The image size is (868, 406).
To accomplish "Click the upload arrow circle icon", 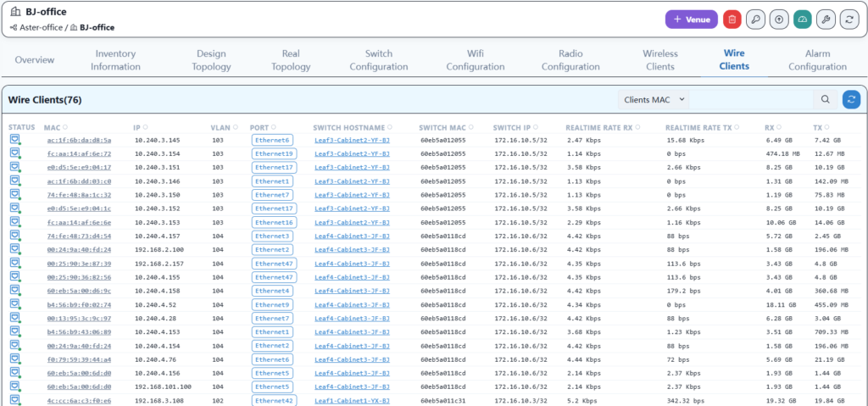I will [x=779, y=19].
